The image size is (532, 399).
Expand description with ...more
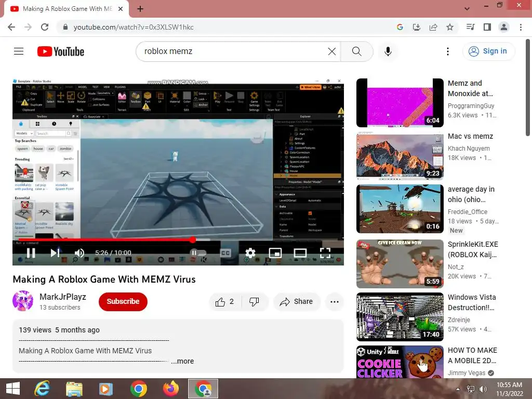pyautogui.click(x=182, y=362)
